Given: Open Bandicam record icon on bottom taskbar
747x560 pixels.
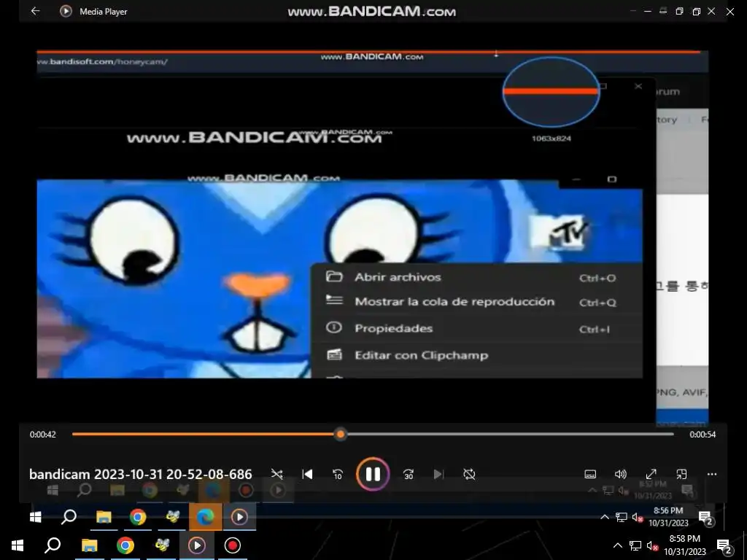Looking at the screenshot, I should coord(233,545).
